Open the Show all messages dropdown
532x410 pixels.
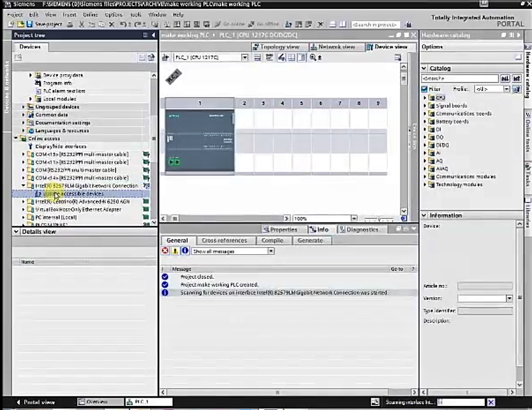271,251
